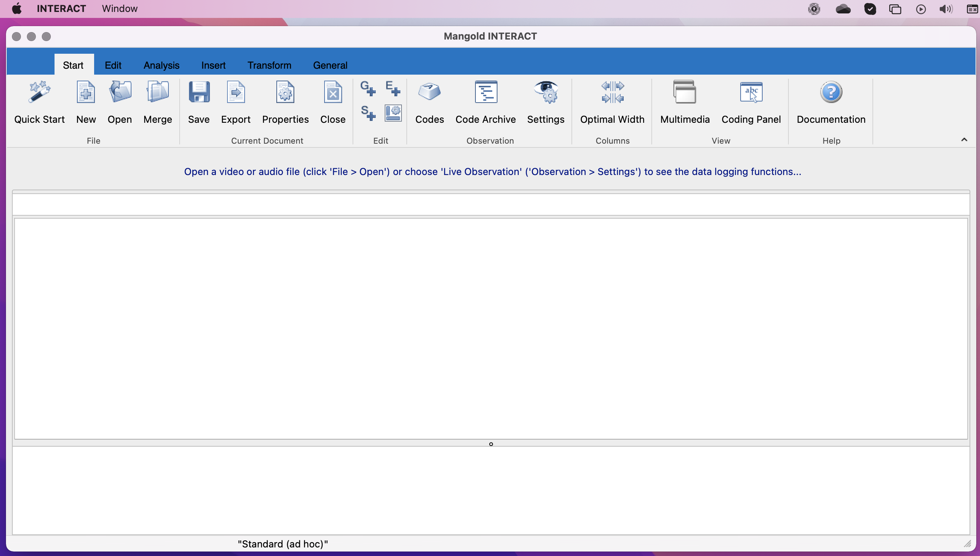This screenshot has height=556, width=980.
Task: Switch to the Start tab
Action: [x=73, y=65]
